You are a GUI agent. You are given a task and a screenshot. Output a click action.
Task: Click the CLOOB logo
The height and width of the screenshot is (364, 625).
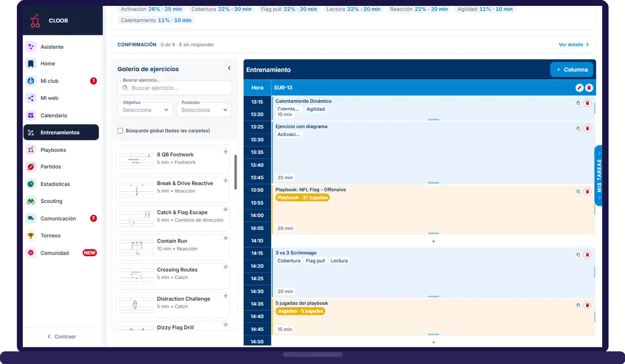tap(35, 21)
